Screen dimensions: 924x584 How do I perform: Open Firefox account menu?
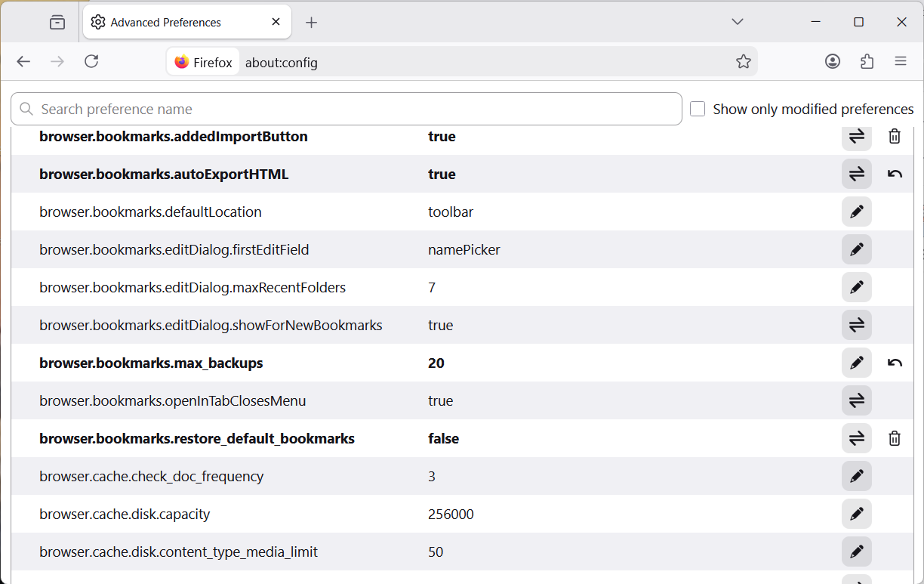click(x=833, y=62)
